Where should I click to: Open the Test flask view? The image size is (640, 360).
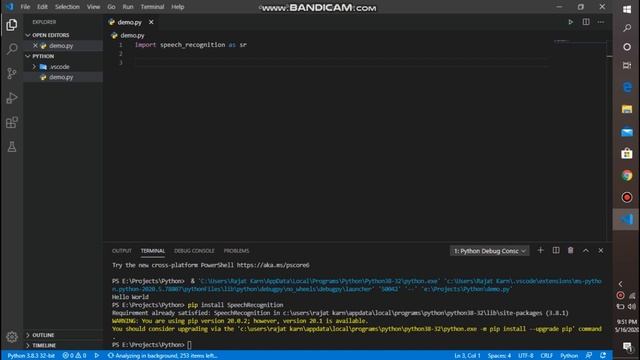pyautogui.click(x=11, y=147)
